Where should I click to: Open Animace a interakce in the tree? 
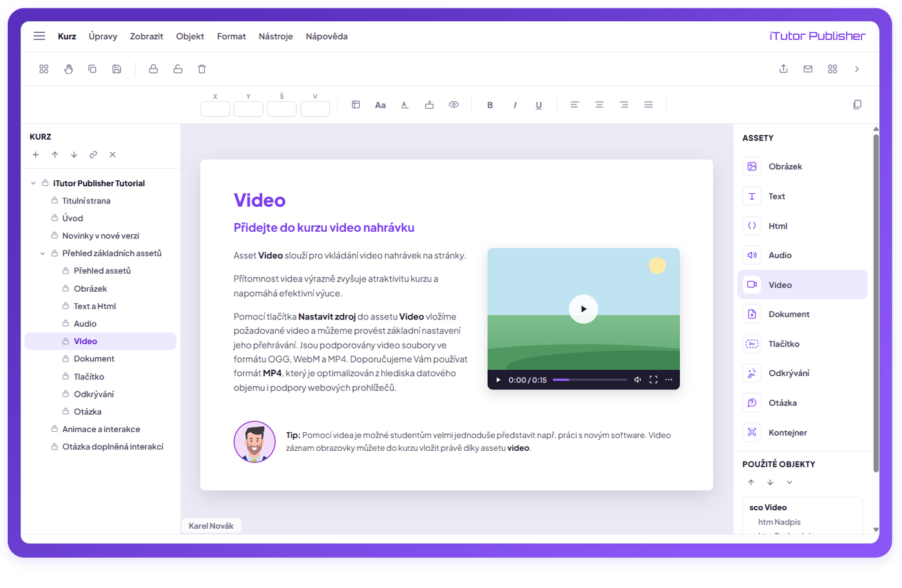click(x=101, y=430)
